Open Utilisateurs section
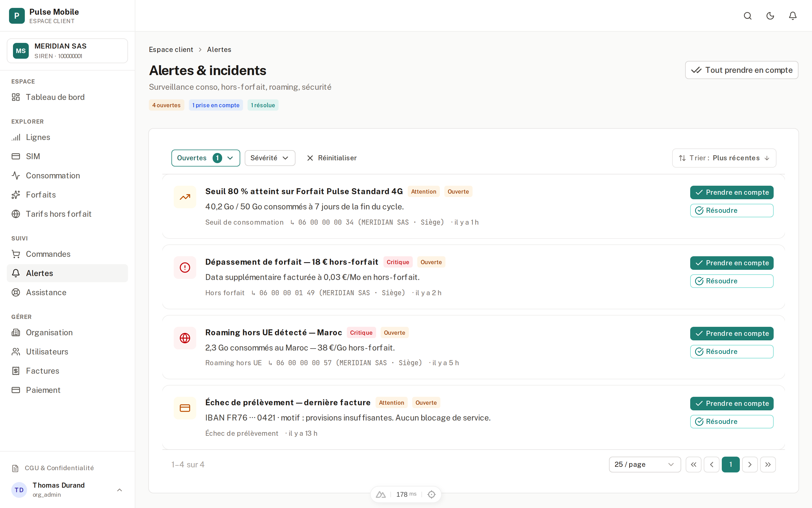Screen dimensions: 812x508 (x=67, y=351)
